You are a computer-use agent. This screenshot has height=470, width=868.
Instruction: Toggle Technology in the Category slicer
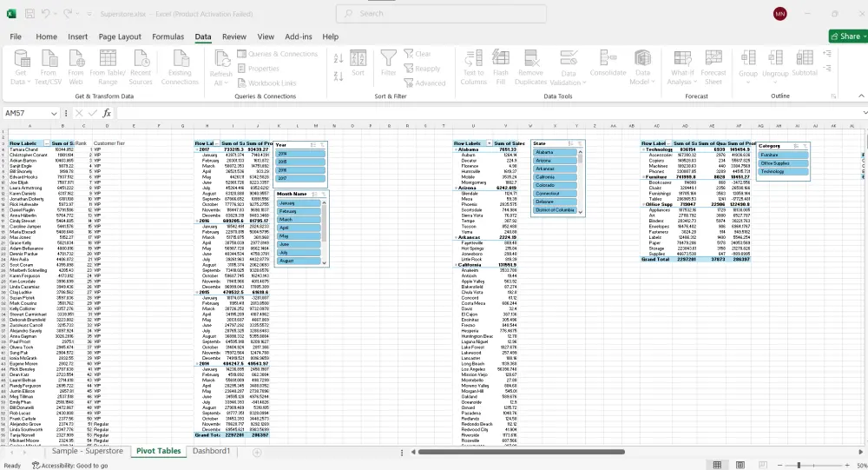tap(783, 172)
